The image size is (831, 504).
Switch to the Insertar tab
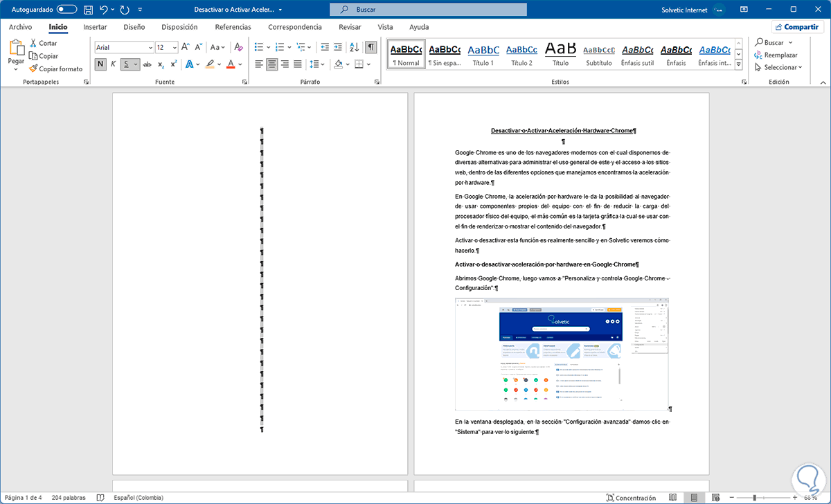coord(95,27)
